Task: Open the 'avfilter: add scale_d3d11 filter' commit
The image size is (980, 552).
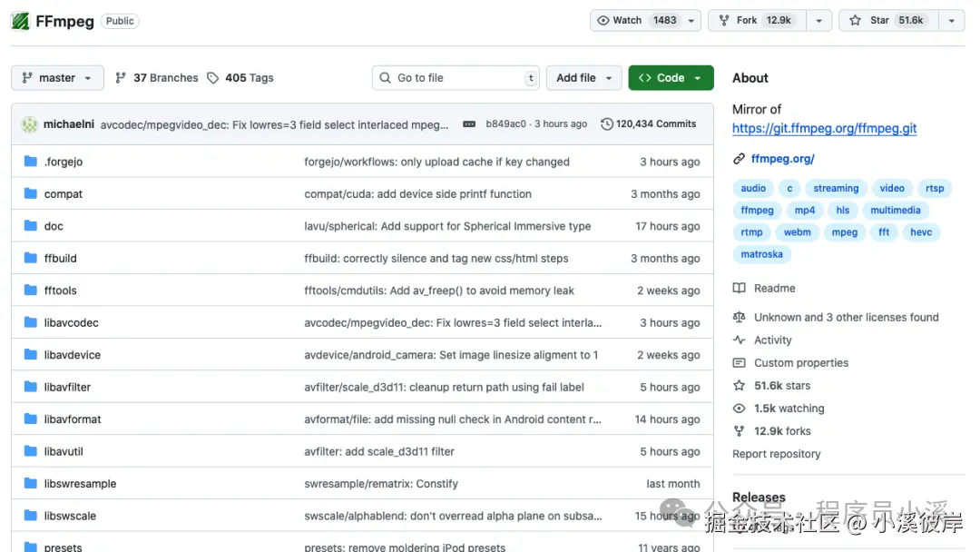Action: point(379,451)
